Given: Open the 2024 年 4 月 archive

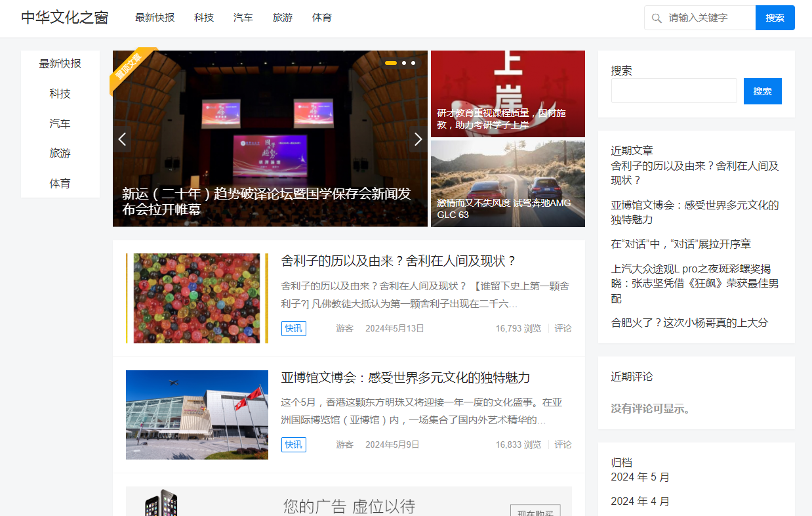Looking at the screenshot, I should pos(640,502).
